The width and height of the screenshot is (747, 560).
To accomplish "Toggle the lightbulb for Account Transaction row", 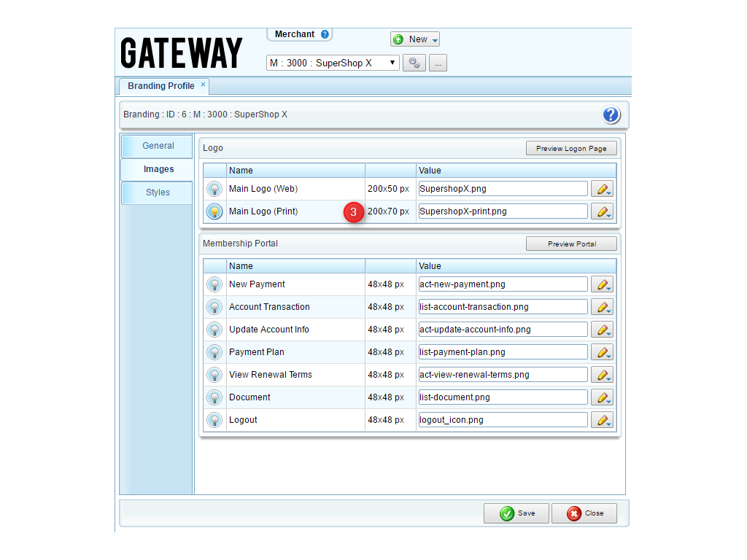I will click(214, 307).
